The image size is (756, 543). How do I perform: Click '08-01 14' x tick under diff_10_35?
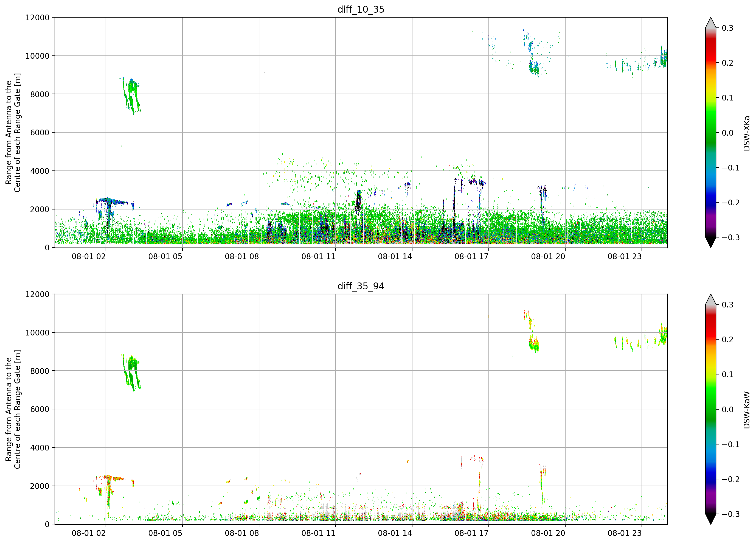(395, 256)
